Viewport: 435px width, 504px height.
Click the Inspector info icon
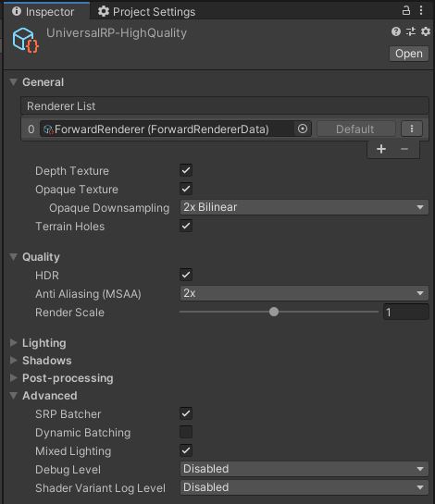17,12
